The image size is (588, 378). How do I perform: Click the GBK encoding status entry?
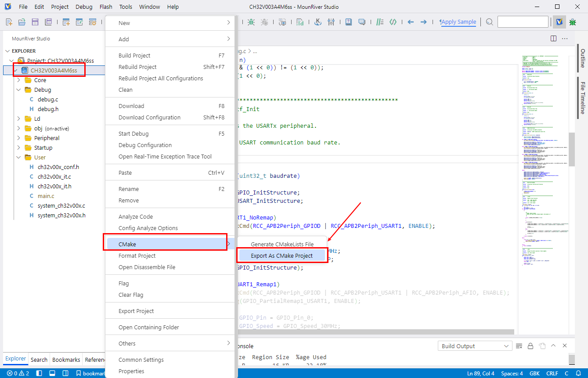coord(534,374)
